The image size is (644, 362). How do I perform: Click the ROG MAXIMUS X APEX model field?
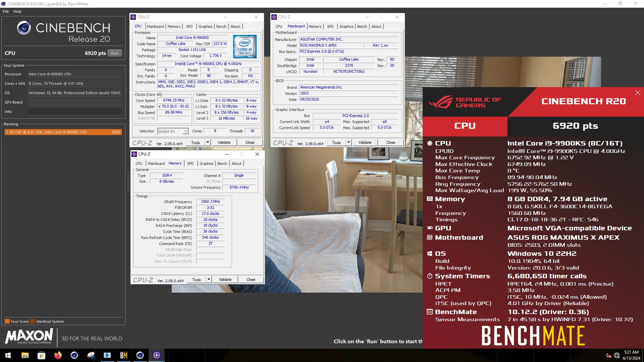pos(330,45)
